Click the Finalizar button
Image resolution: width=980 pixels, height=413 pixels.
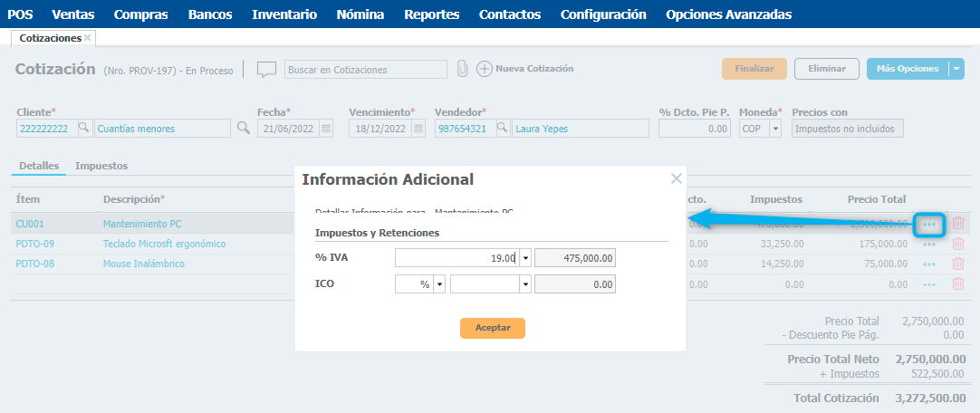(754, 69)
